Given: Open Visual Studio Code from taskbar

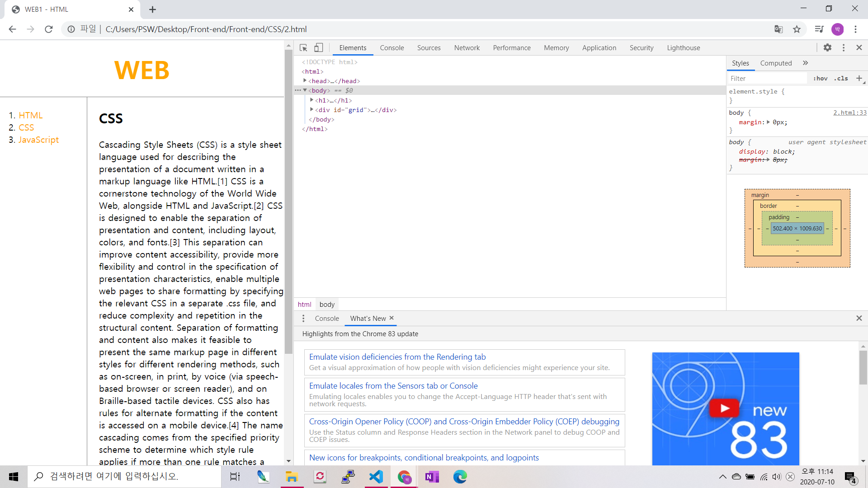Looking at the screenshot, I should tap(376, 477).
